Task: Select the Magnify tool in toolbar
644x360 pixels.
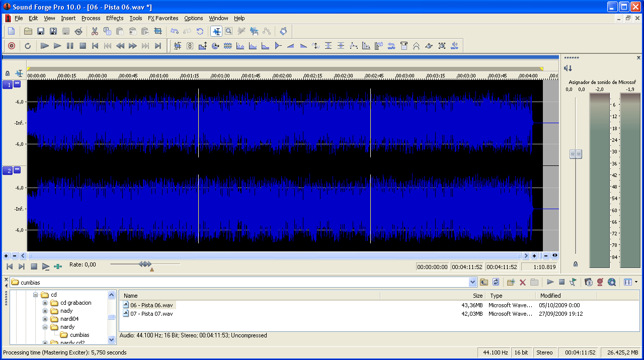Action: (x=228, y=31)
